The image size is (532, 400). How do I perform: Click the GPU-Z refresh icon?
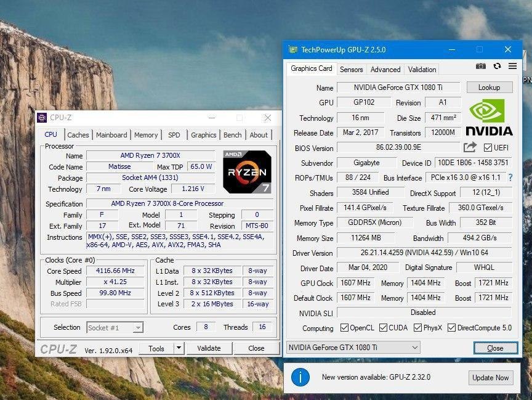point(498,66)
